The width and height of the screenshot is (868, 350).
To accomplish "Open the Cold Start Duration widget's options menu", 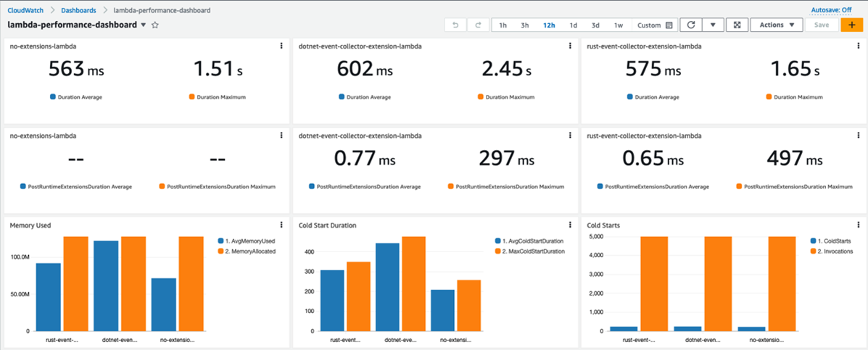I will click(570, 225).
